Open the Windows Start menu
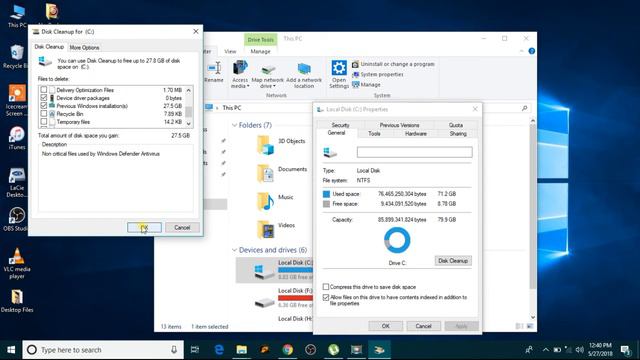Screen dimensions: 640x360 pos(11,350)
